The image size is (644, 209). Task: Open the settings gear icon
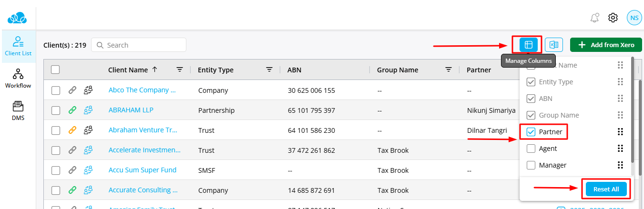point(613,18)
